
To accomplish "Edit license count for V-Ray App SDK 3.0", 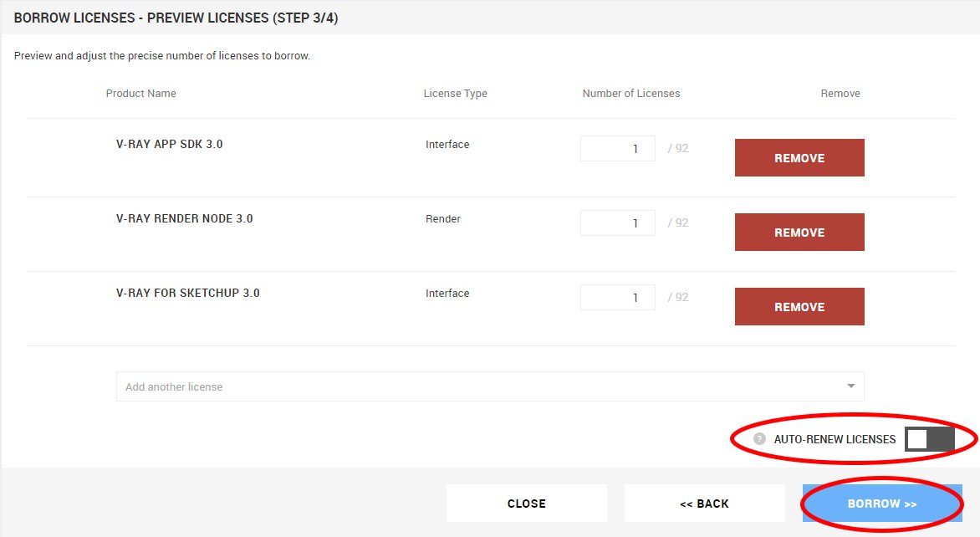I will (x=617, y=148).
